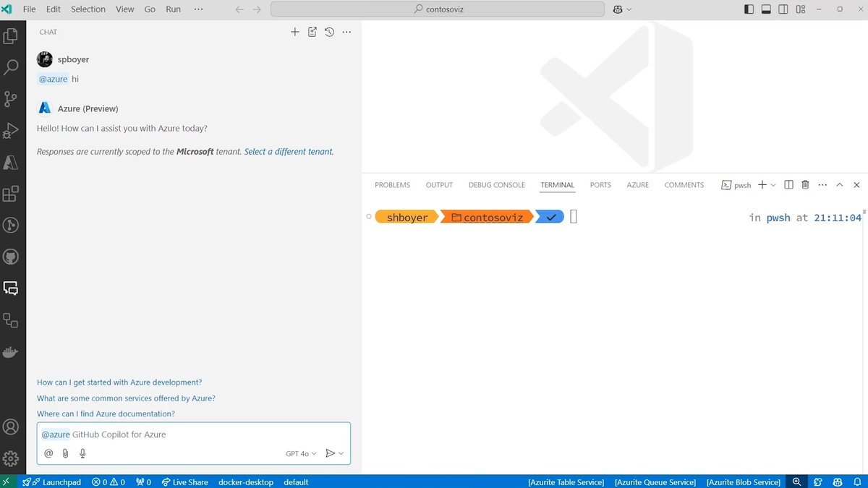Switch to the Problems tab
The height and width of the screenshot is (488, 868).
(x=392, y=185)
